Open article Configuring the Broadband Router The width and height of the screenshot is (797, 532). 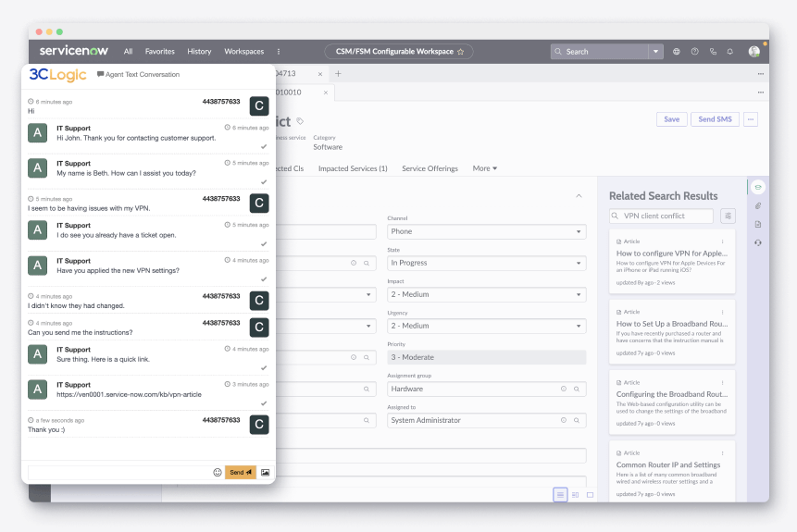(x=671, y=394)
